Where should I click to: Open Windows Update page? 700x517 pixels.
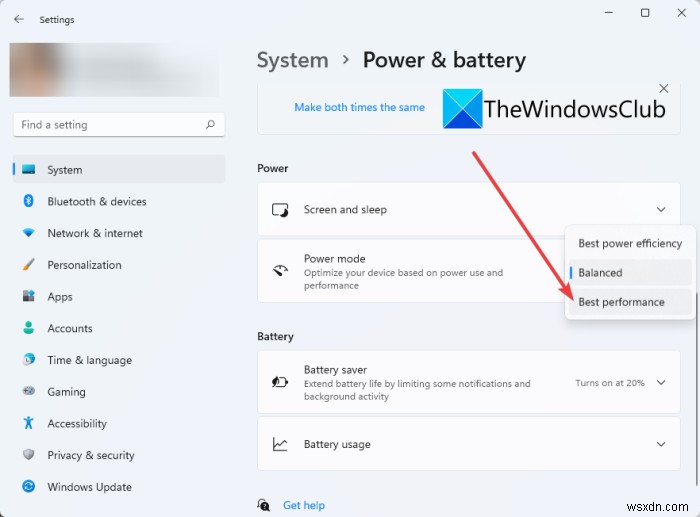[119, 487]
